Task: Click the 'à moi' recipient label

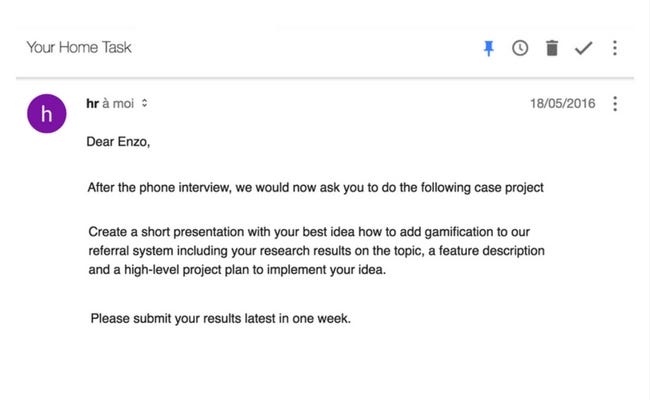Action: (118, 103)
